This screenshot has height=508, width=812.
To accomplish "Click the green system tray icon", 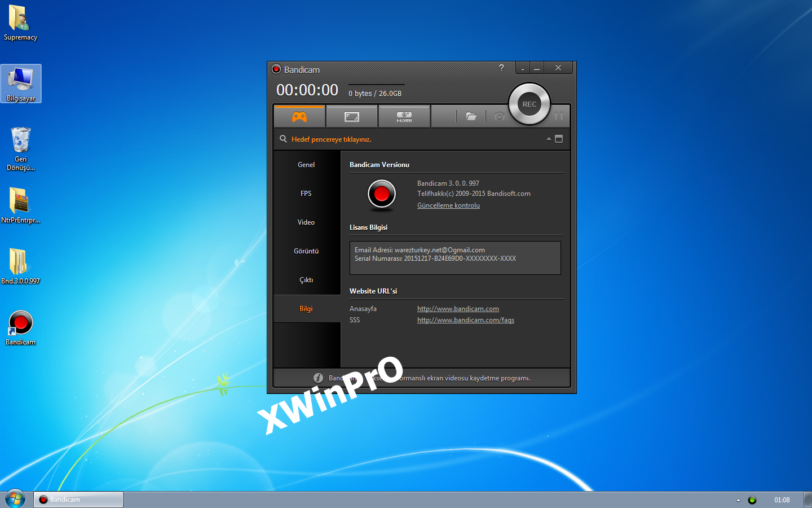I will 752,500.
